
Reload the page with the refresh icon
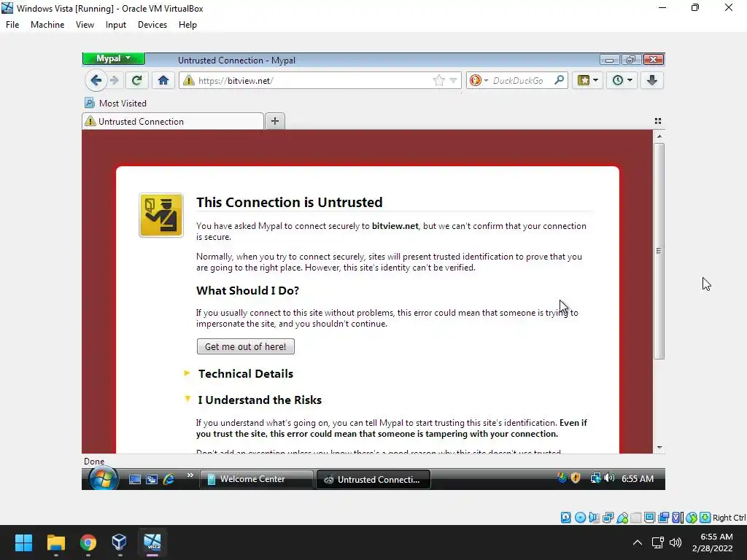[x=136, y=80]
